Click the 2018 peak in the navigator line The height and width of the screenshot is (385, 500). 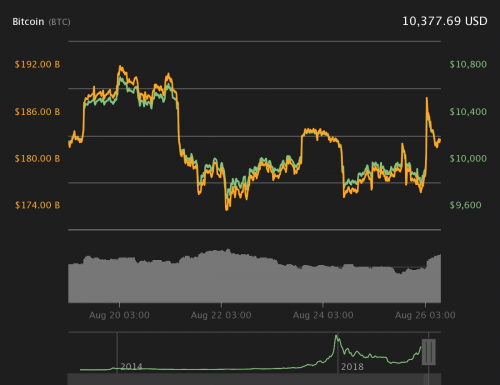(337, 337)
